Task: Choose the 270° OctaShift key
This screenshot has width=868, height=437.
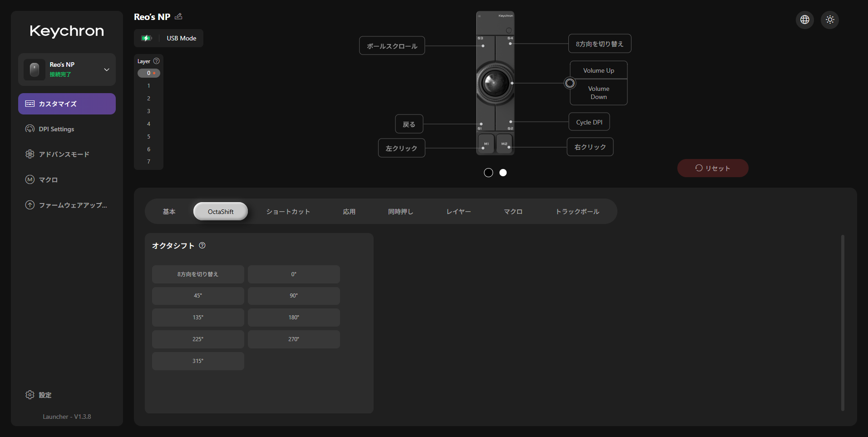Action: coord(294,339)
